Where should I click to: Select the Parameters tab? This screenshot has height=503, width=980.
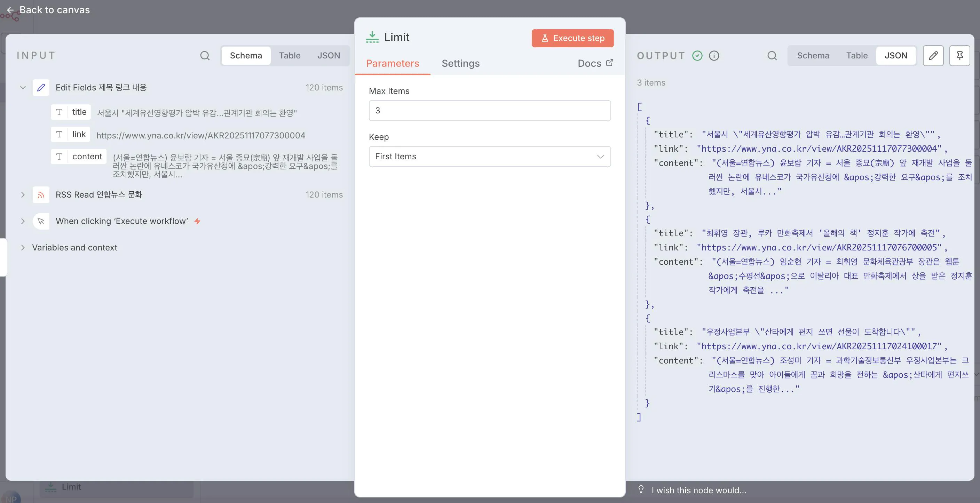[x=392, y=64]
